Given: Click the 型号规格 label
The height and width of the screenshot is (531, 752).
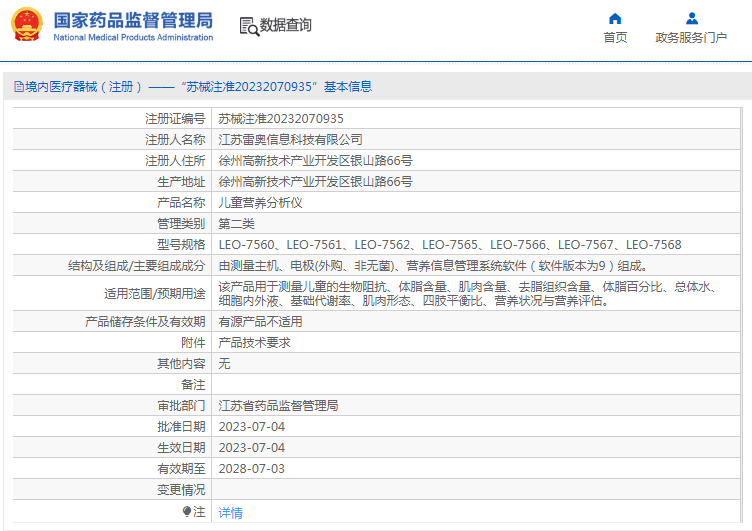Looking at the screenshot, I should click(x=181, y=245).
